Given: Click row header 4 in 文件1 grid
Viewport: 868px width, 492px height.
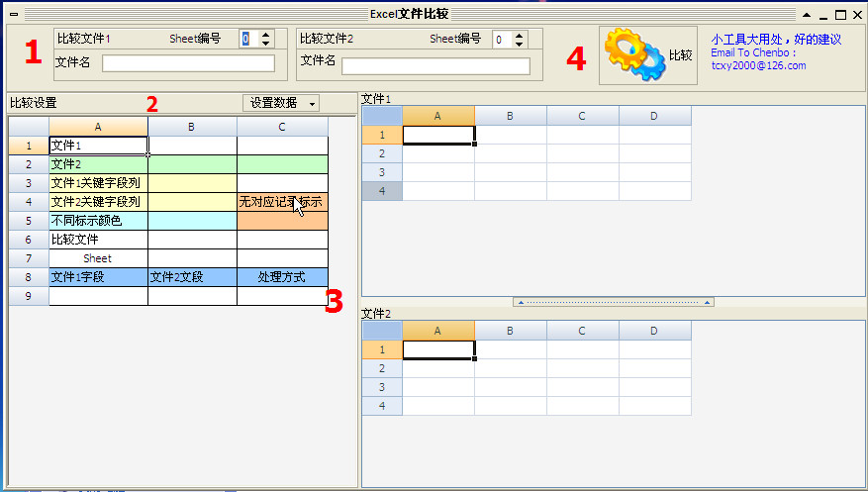Looking at the screenshot, I should click(382, 191).
